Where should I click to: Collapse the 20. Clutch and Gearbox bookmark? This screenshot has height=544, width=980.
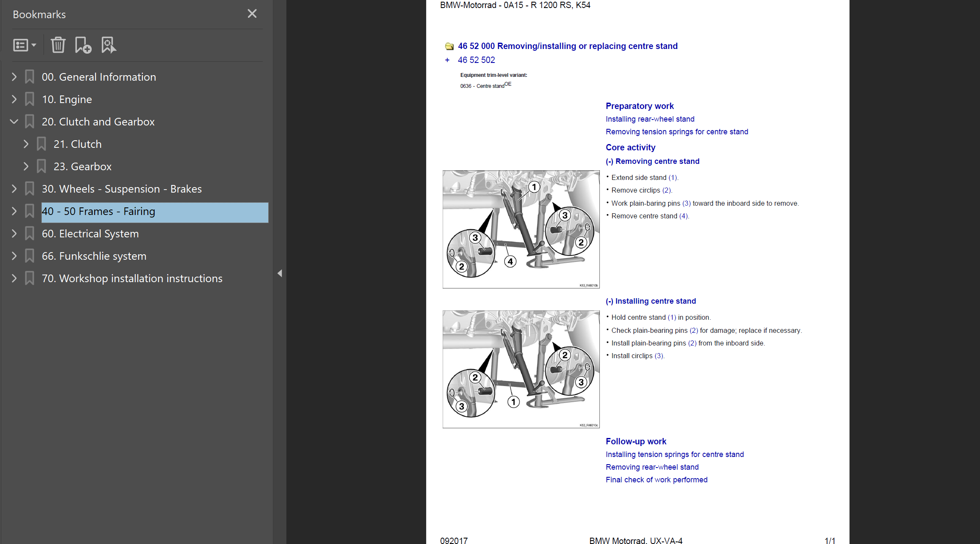(x=14, y=122)
